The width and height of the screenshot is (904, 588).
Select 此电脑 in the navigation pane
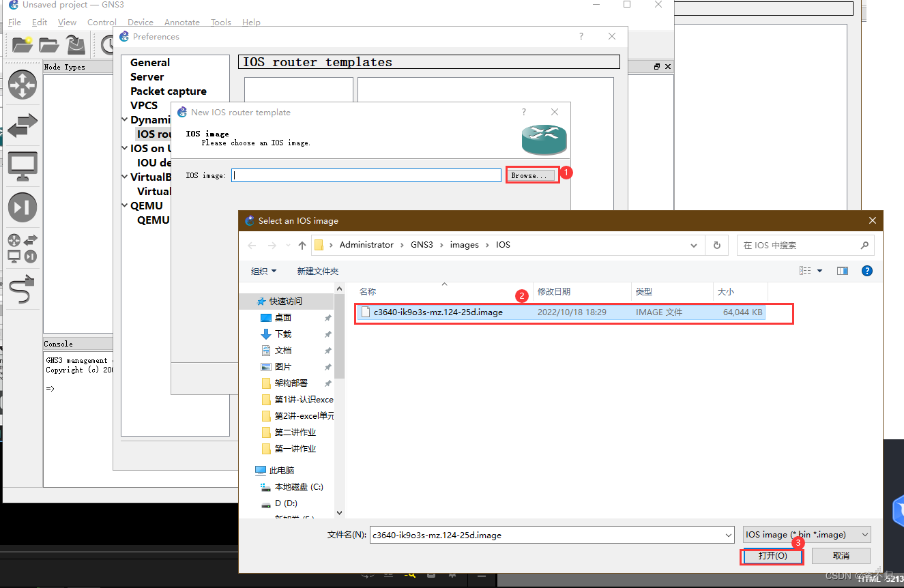pyautogui.click(x=275, y=470)
